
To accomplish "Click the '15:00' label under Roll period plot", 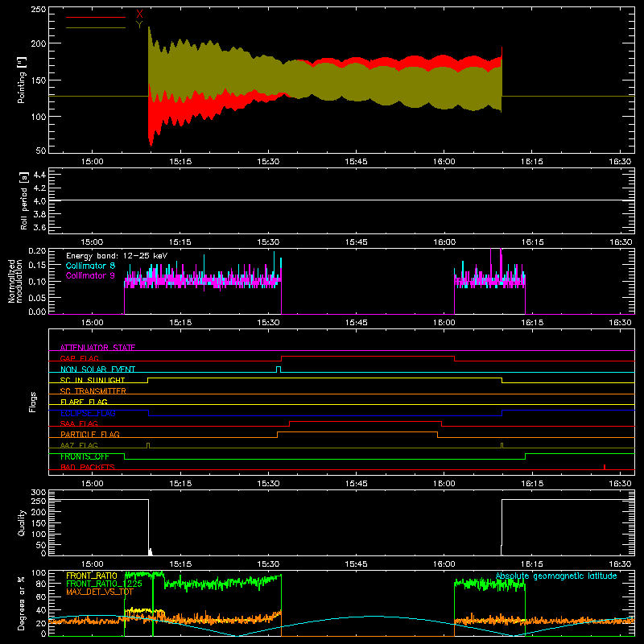I will [x=92, y=242].
